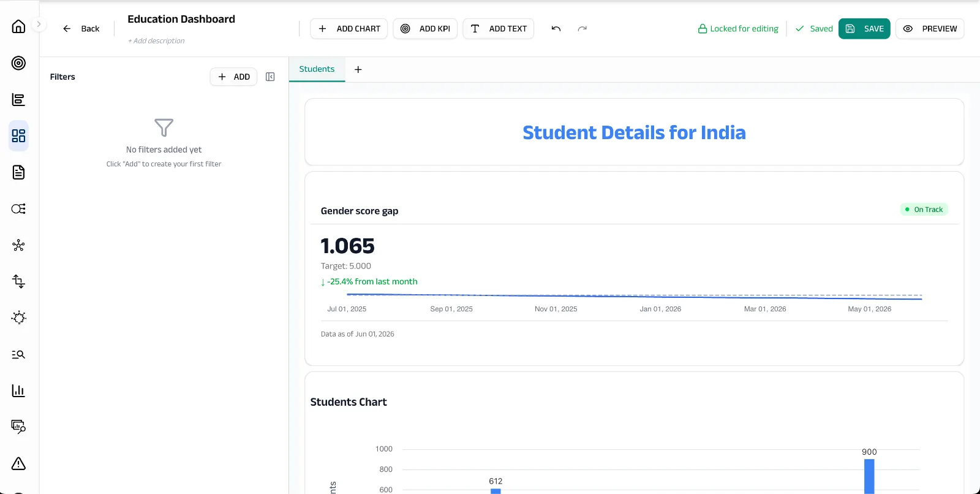Click the Filters panel heading
The image size is (980, 494).
[62, 77]
